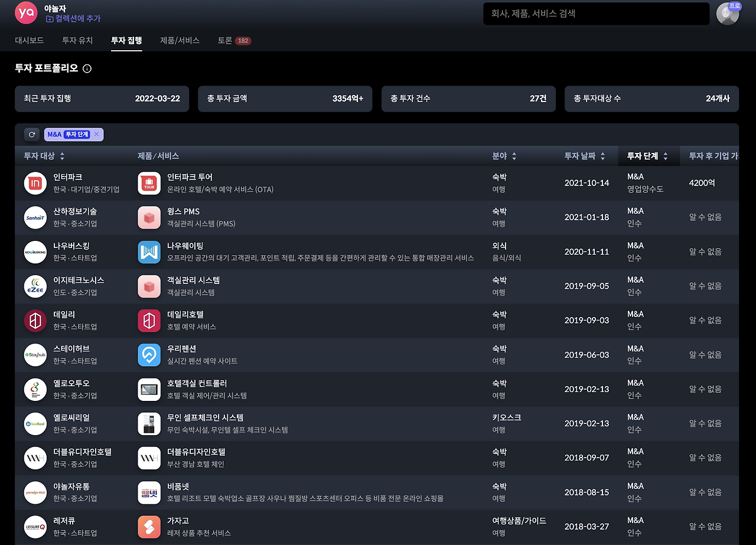The width and height of the screenshot is (756, 545).
Task: Open the profile avatar at top right
Action: (728, 13)
